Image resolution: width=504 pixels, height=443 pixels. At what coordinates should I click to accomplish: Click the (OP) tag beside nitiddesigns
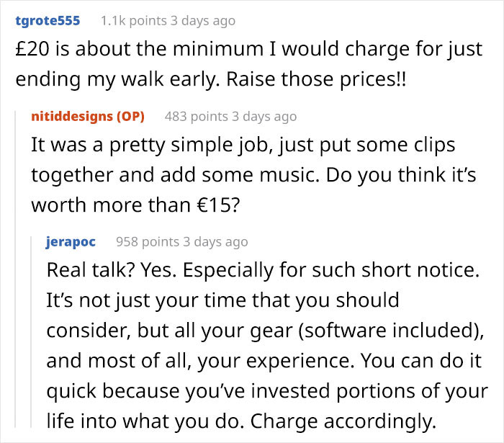[x=130, y=116]
